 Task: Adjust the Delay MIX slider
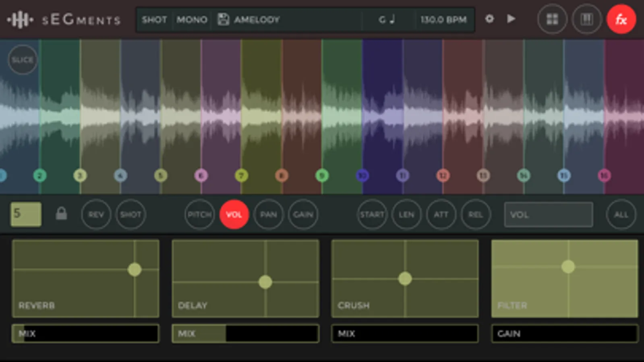click(245, 333)
